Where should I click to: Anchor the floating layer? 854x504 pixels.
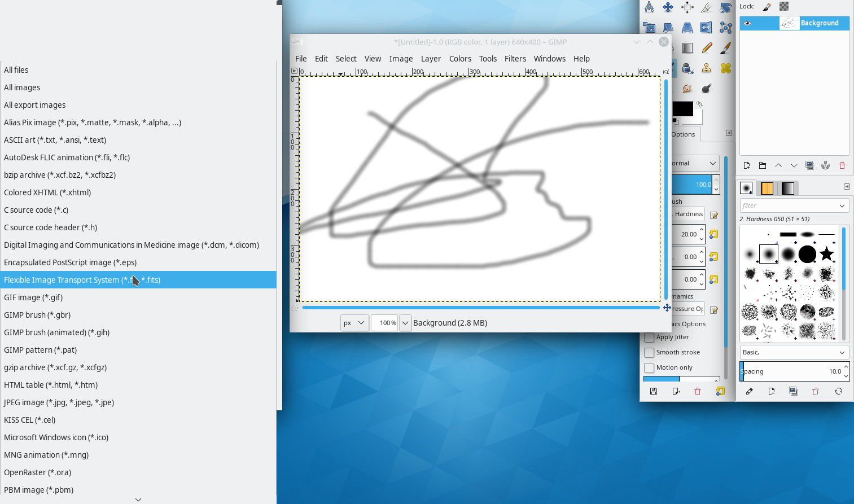(x=825, y=165)
